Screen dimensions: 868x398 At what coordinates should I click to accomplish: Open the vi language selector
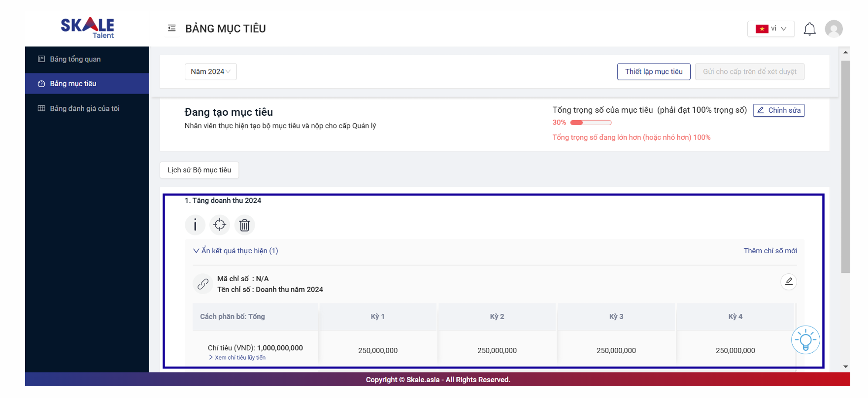pyautogui.click(x=770, y=29)
